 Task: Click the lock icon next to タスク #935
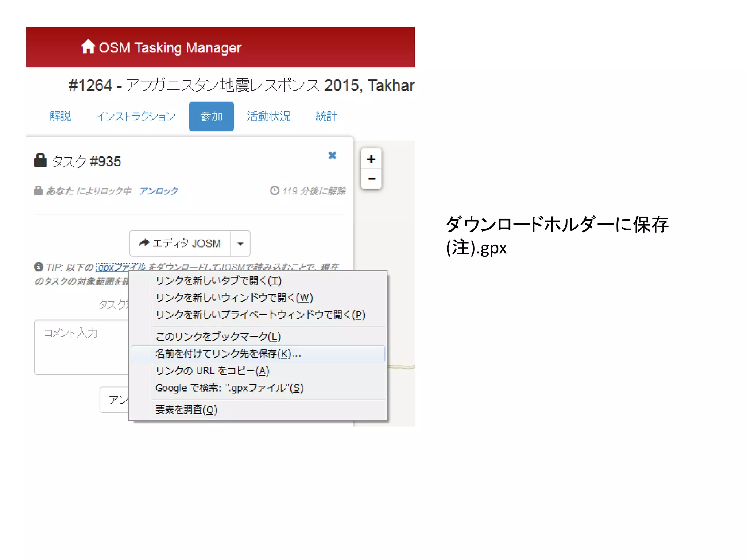[x=40, y=160]
